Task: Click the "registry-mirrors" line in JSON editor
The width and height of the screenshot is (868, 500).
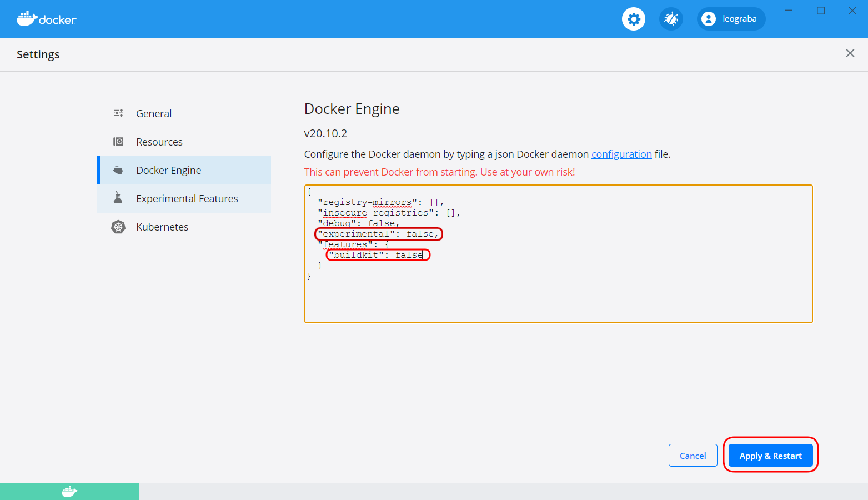Action: click(380, 202)
